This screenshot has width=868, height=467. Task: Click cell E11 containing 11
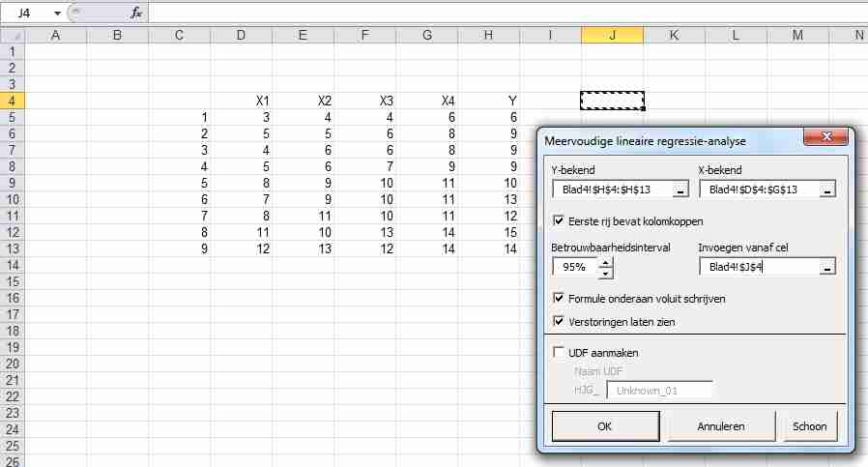coord(303,216)
